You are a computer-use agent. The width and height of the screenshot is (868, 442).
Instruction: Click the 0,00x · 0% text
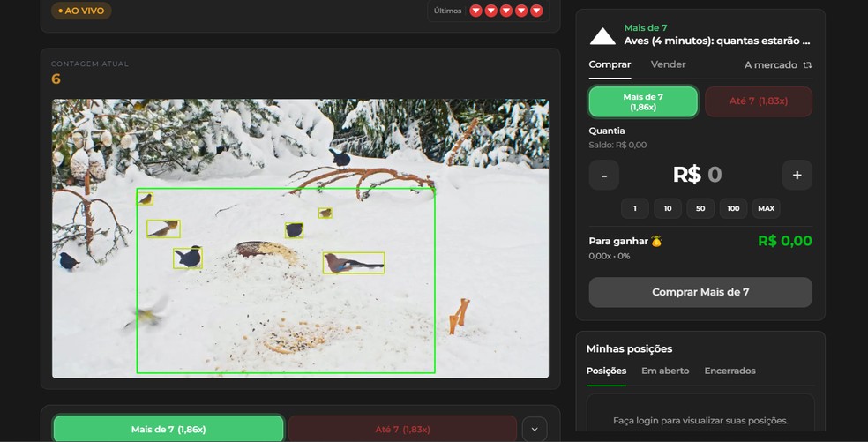point(609,256)
